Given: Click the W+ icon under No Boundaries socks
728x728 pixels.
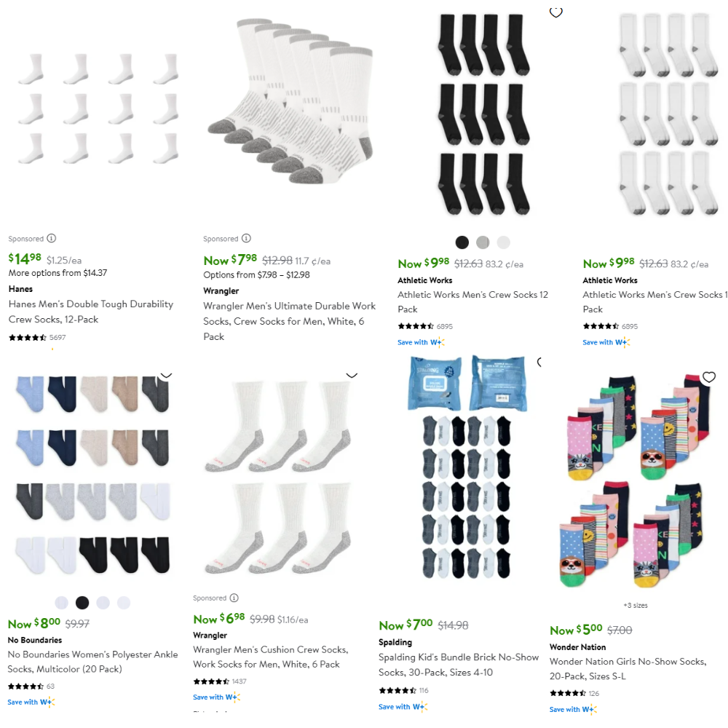Looking at the screenshot, I should point(47,702).
